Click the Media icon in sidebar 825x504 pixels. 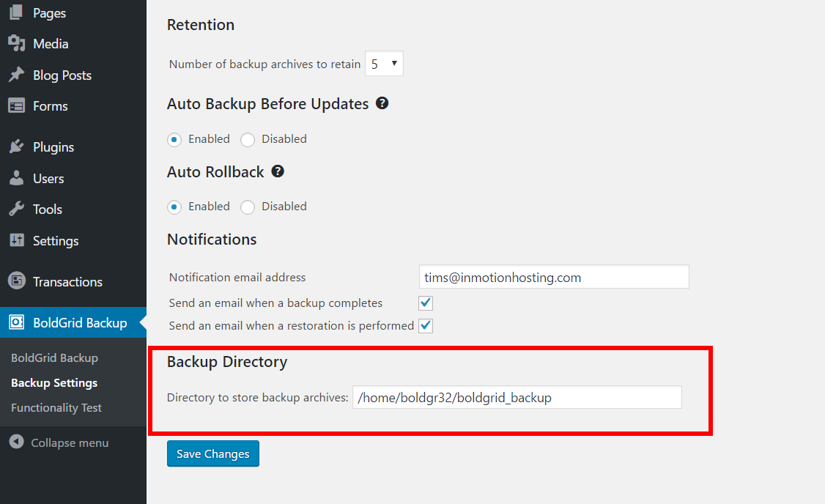click(16, 44)
